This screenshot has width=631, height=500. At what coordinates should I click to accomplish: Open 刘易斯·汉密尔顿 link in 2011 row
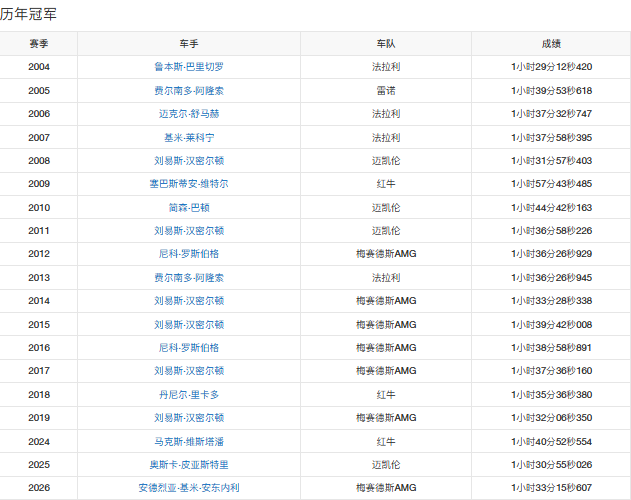click(189, 231)
